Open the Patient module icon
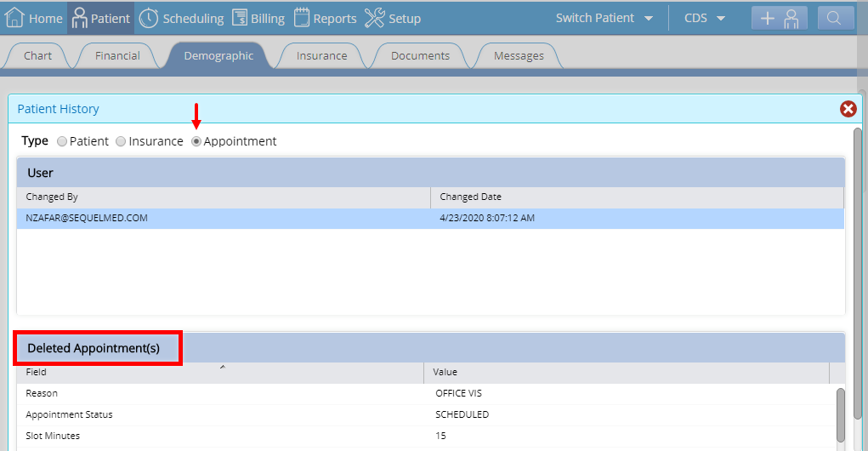868x451 pixels. (x=80, y=18)
